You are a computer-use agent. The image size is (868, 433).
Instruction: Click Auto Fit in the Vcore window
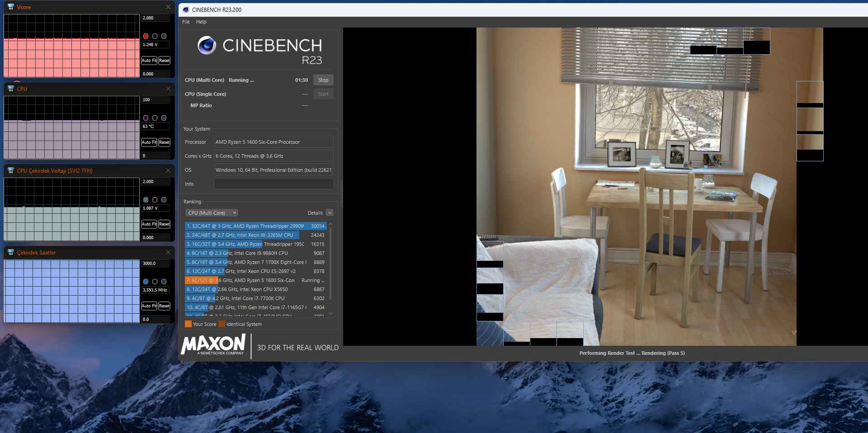click(149, 61)
